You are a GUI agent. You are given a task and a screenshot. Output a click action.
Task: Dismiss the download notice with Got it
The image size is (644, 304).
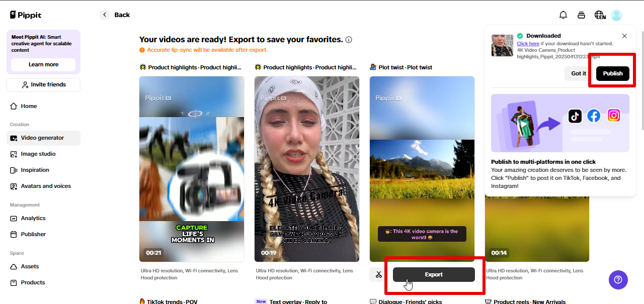[578, 73]
